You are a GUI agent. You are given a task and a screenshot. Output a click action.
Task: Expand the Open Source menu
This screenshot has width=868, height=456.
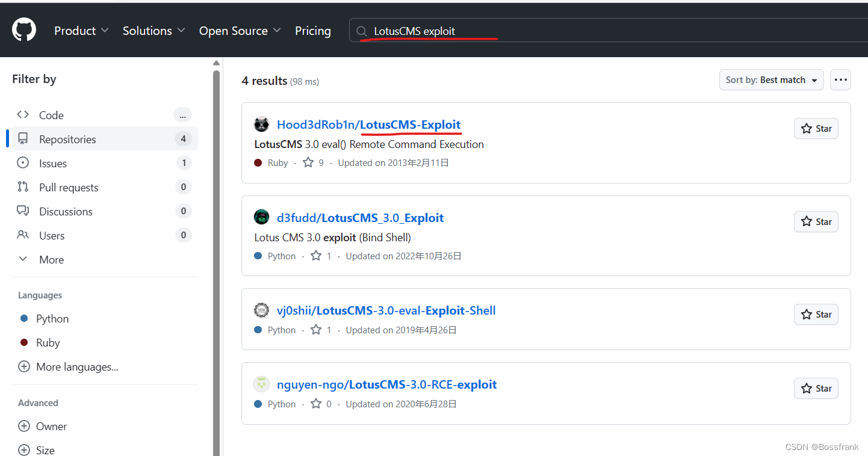tap(240, 31)
